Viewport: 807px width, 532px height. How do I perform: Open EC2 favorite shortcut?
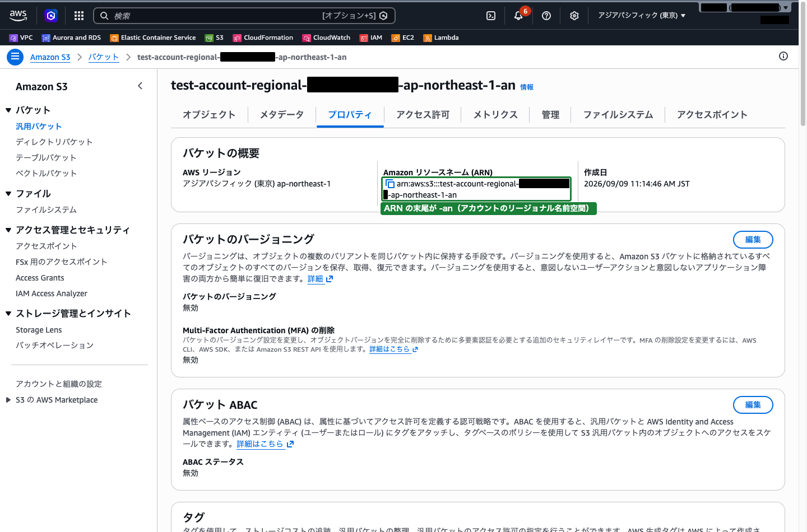click(x=403, y=38)
